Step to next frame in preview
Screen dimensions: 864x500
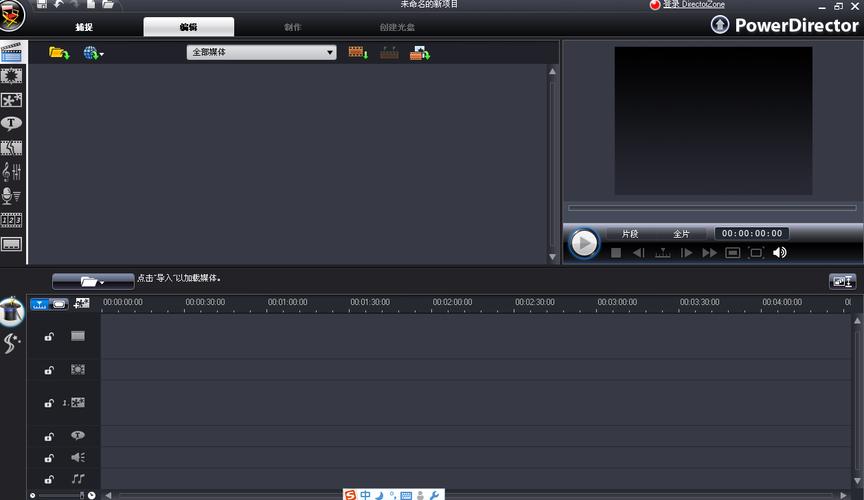[687, 252]
